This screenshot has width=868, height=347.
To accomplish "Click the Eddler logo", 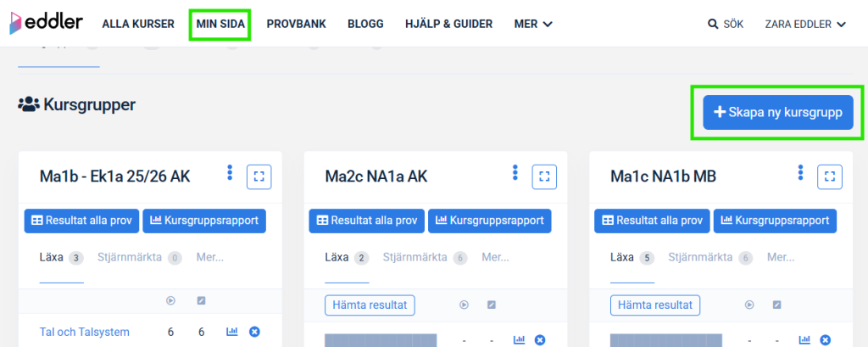I will (x=46, y=23).
